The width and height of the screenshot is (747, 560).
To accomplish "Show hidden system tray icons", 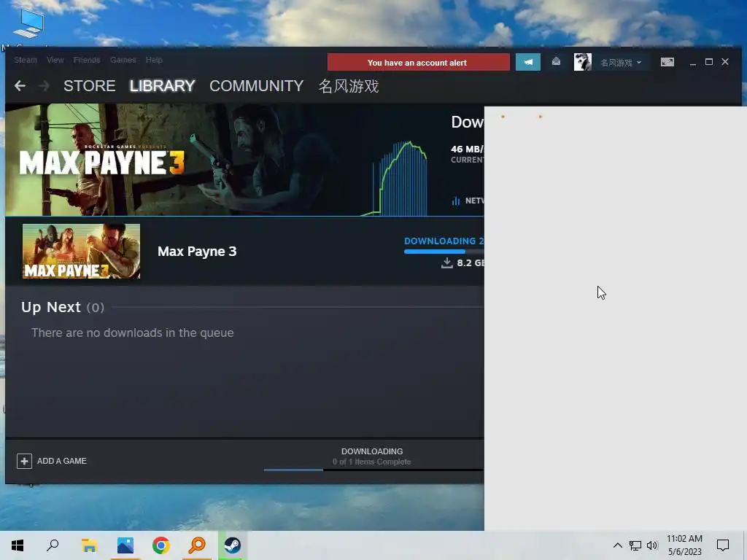I will (x=617, y=545).
